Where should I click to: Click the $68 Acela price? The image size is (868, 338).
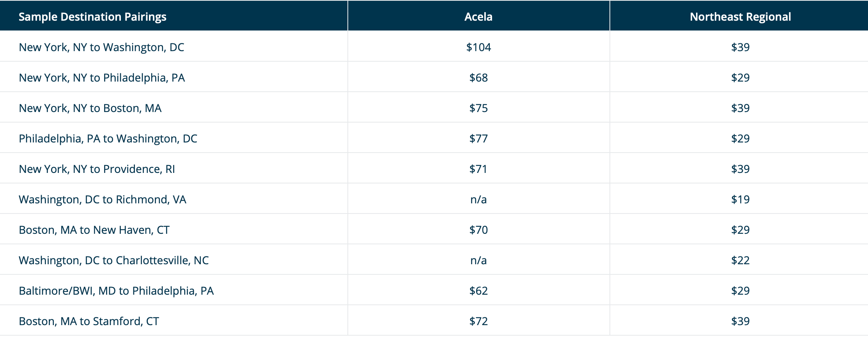coord(478,78)
